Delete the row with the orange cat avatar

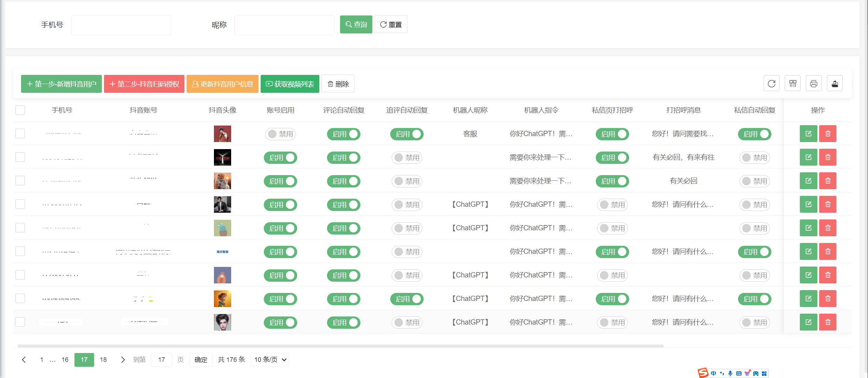[828, 181]
